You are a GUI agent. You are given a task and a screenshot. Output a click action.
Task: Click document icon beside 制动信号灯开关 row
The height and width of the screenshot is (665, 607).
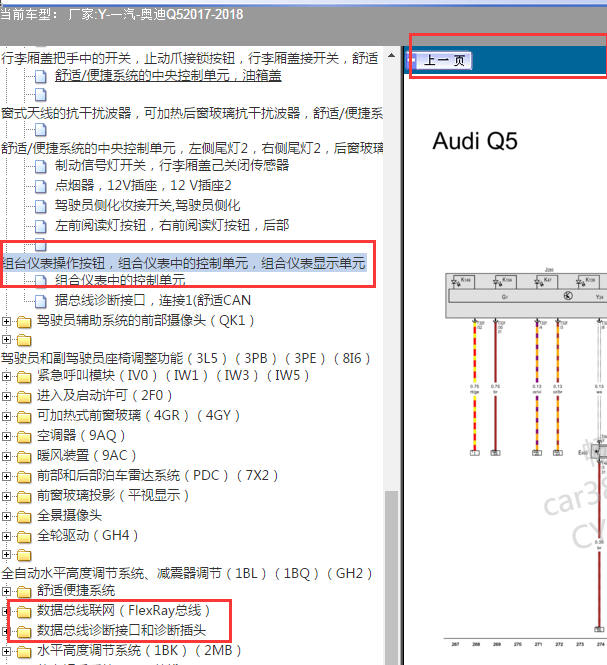(41, 166)
